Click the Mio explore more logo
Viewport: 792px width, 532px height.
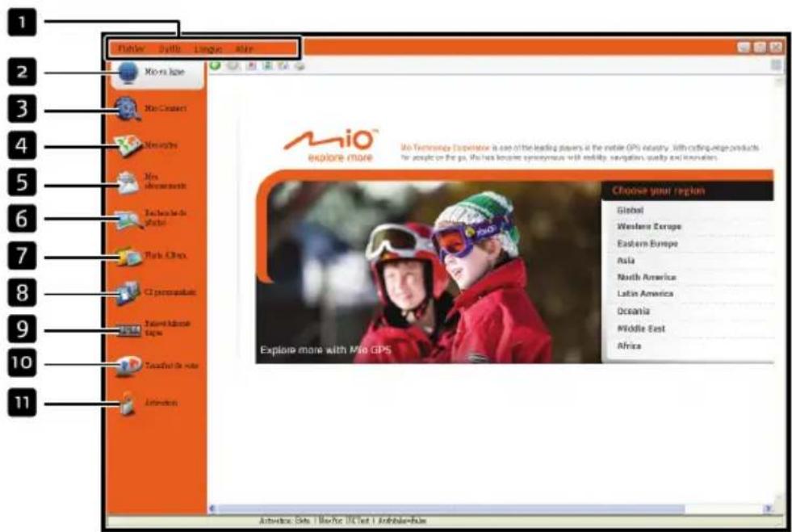(331, 145)
